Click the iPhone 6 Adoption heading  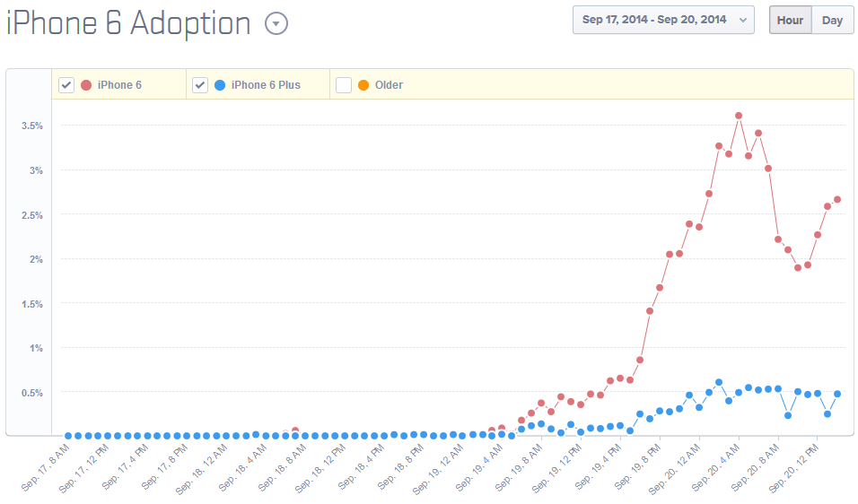click(128, 23)
